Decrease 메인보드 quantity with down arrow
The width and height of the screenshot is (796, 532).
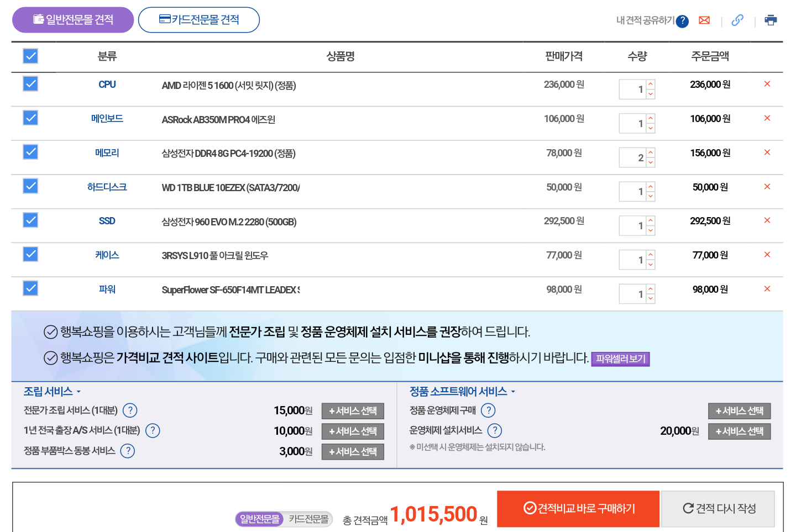[x=651, y=128]
